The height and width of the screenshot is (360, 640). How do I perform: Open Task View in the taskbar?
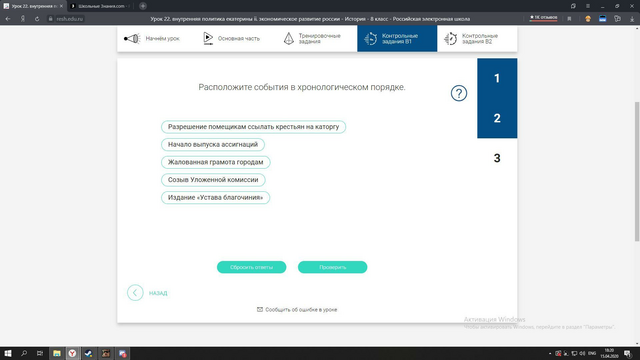pos(40,353)
